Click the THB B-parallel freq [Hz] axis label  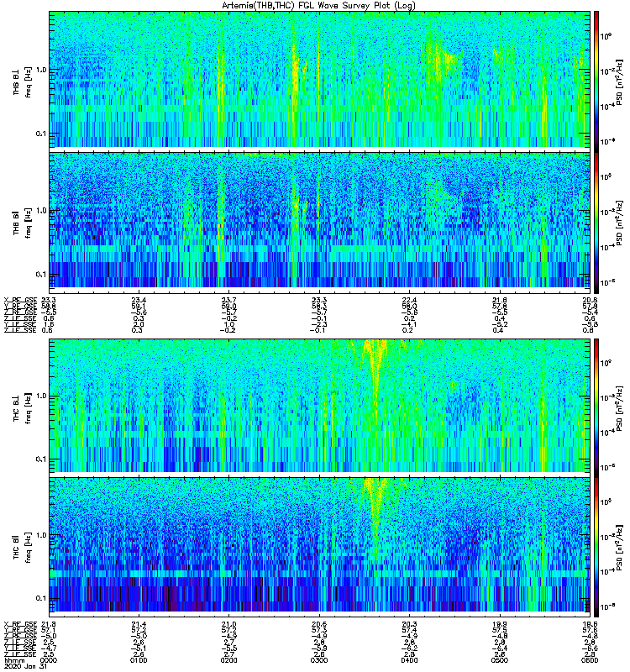click(x=29, y=223)
